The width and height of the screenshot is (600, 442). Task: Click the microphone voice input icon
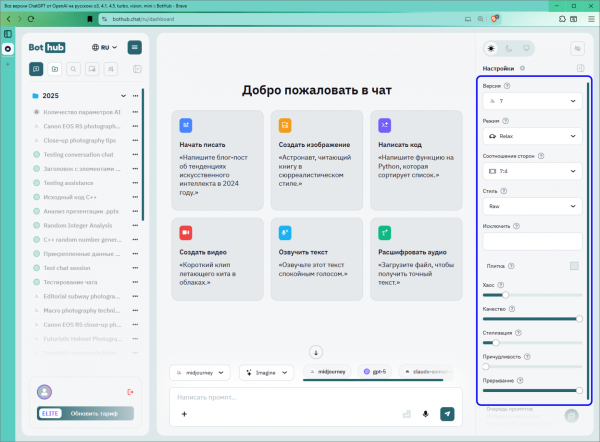point(426,413)
